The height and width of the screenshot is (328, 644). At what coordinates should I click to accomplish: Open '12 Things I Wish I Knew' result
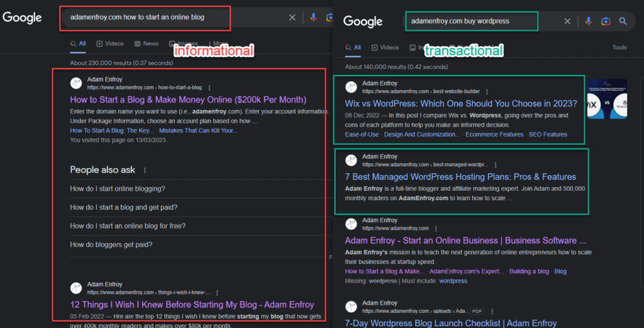pos(192,305)
